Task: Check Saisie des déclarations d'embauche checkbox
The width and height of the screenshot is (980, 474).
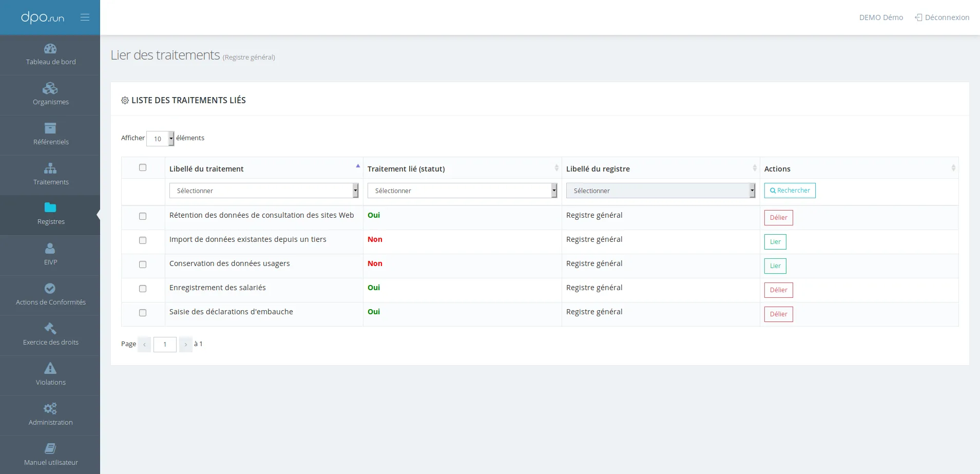Action: [x=143, y=313]
